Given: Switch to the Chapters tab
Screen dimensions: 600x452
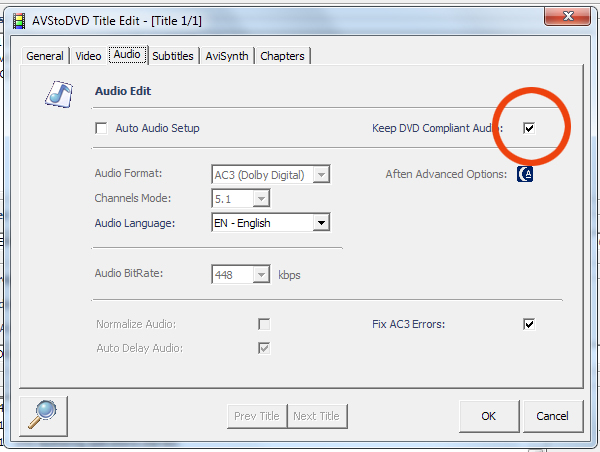Looking at the screenshot, I should tap(282, 56).
